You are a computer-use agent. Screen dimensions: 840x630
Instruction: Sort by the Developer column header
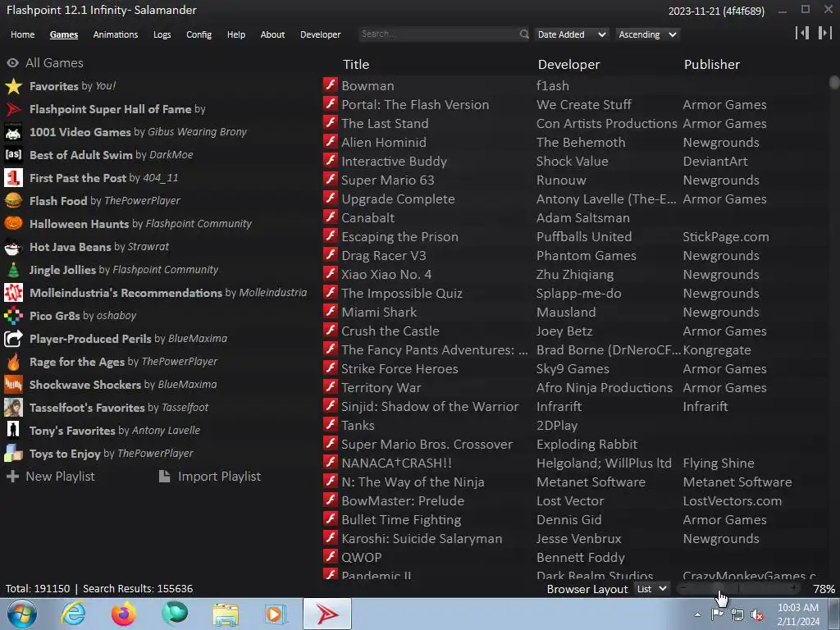point(569,64)
